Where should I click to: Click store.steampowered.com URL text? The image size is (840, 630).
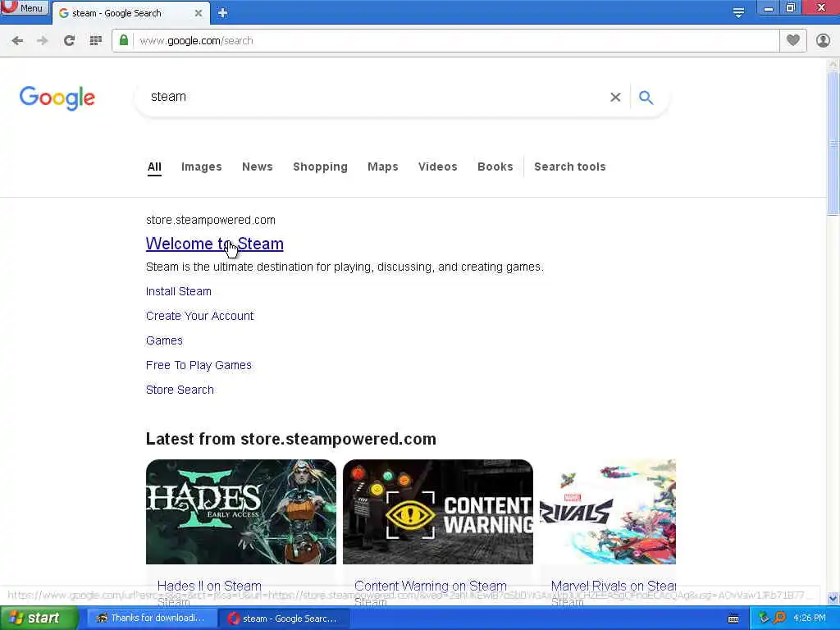click(211, 220)
